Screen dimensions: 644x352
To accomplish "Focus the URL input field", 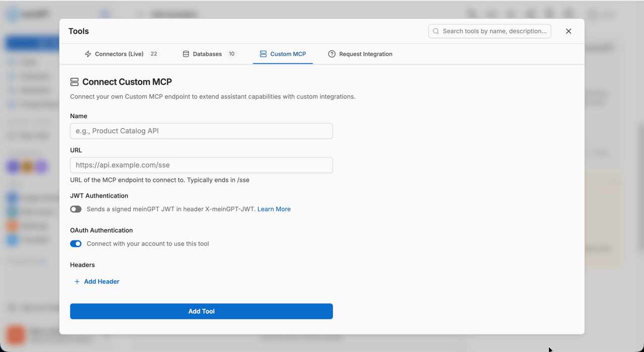I will (201, 165).
